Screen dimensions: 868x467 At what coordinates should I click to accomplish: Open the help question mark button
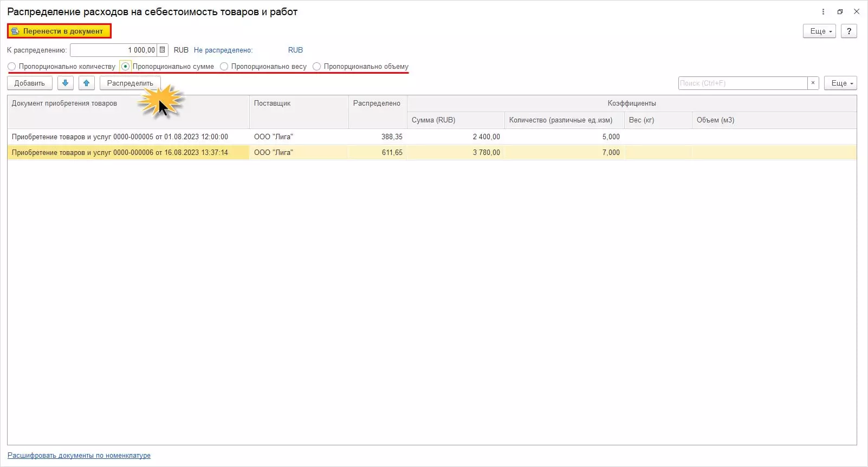point(848,31)
